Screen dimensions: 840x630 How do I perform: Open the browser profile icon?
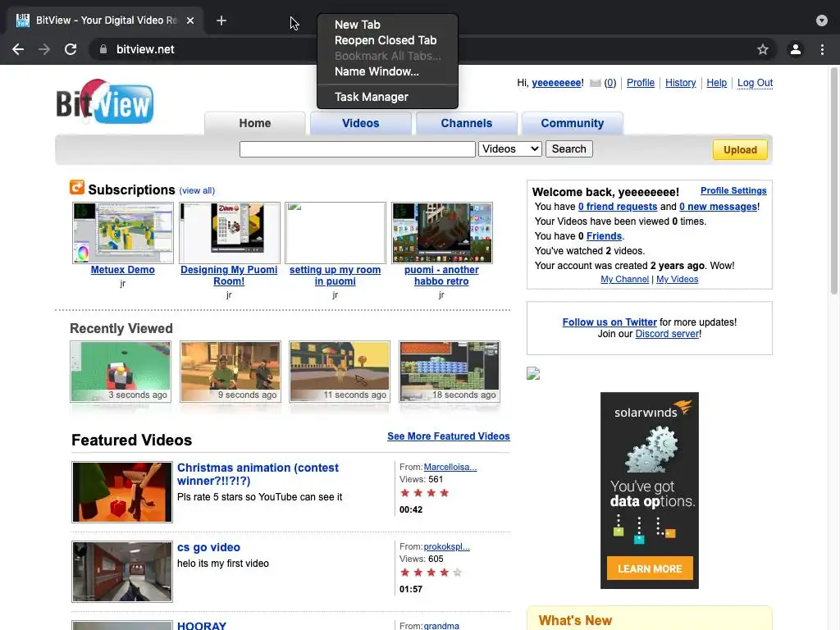coord(796,49)
